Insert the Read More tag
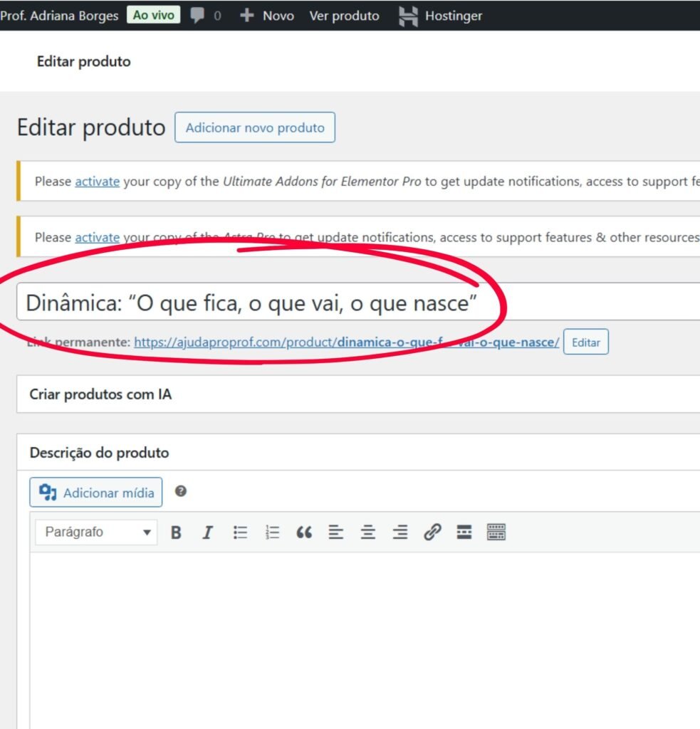 (x=464, y=533)
